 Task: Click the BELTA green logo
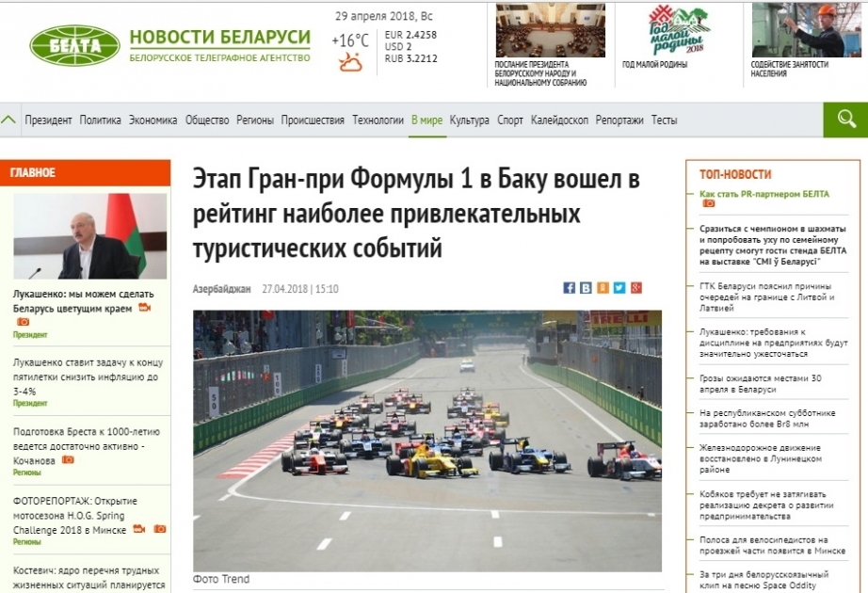(74, 45)
